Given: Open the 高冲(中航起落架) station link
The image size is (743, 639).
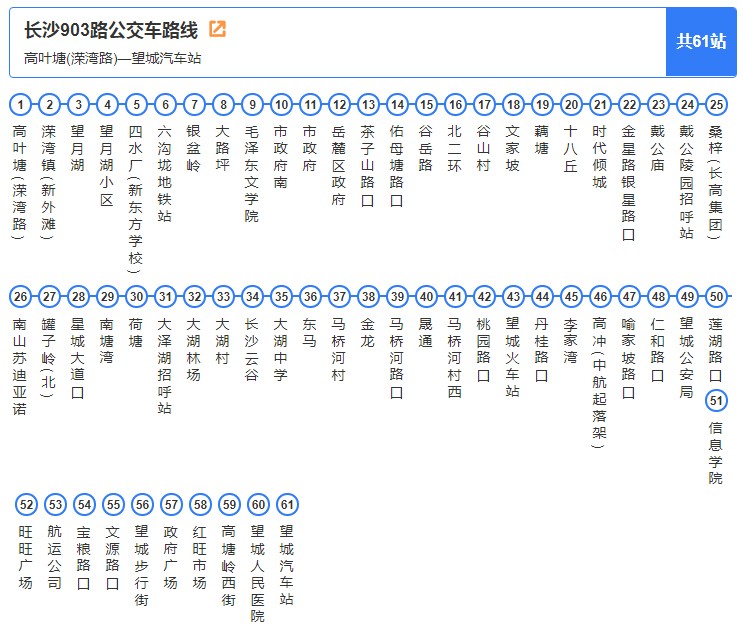Looking at the screenshot, I should pos(600,382).
